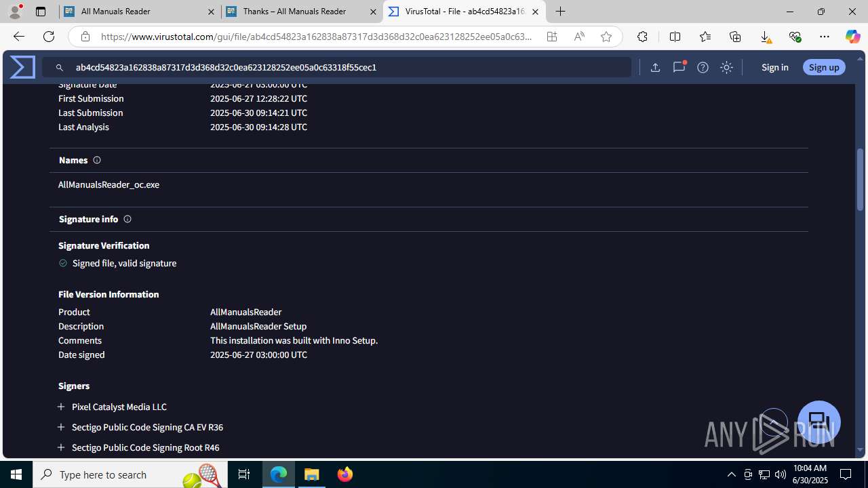Select the VirusTotal File tab
This screenshot has width=868, height=488.
(x=464, y=12)
